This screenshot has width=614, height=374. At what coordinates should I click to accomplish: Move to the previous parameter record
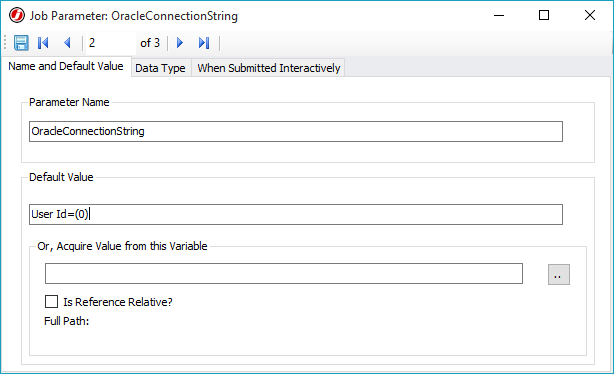pyautogui.click(x=67, y=43)
